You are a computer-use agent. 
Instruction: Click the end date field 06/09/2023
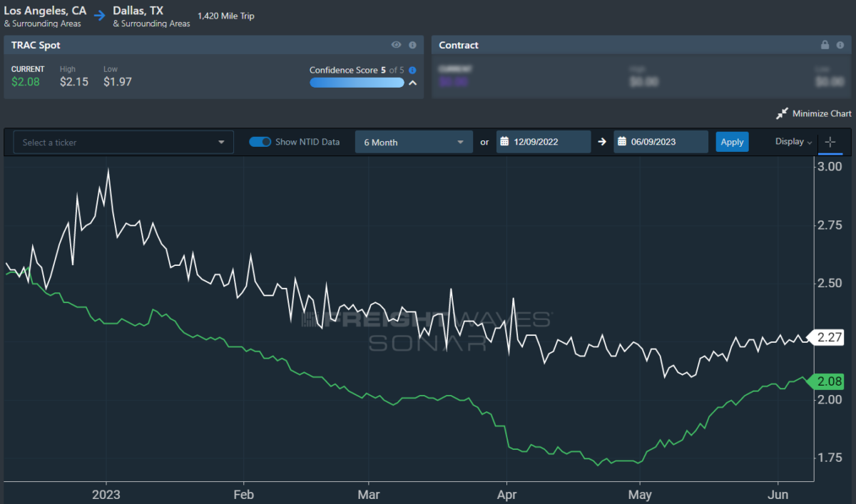pyautogui.click(x=661, y=142)
